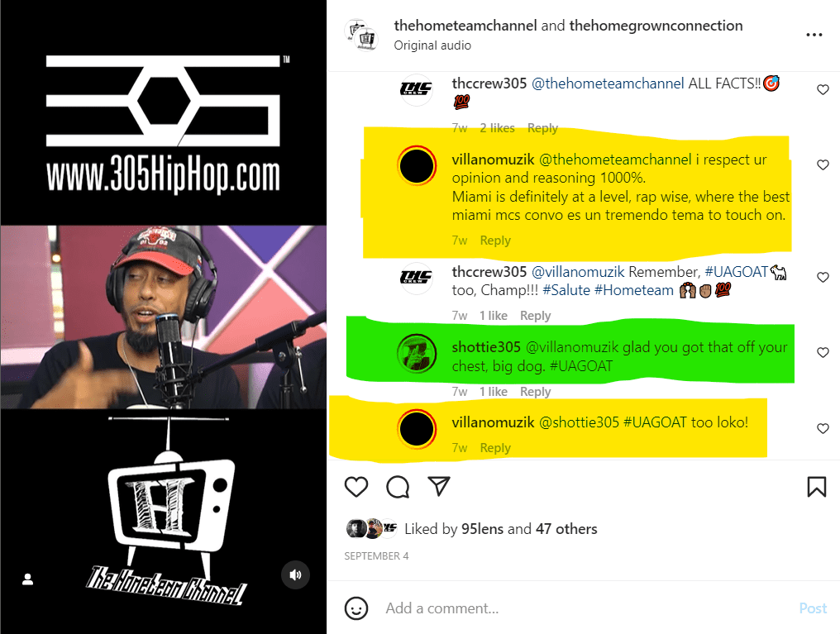Screen dimensions: 840x634
Task: Save post with bookmark icon
Action: click(x=816, y=487)
